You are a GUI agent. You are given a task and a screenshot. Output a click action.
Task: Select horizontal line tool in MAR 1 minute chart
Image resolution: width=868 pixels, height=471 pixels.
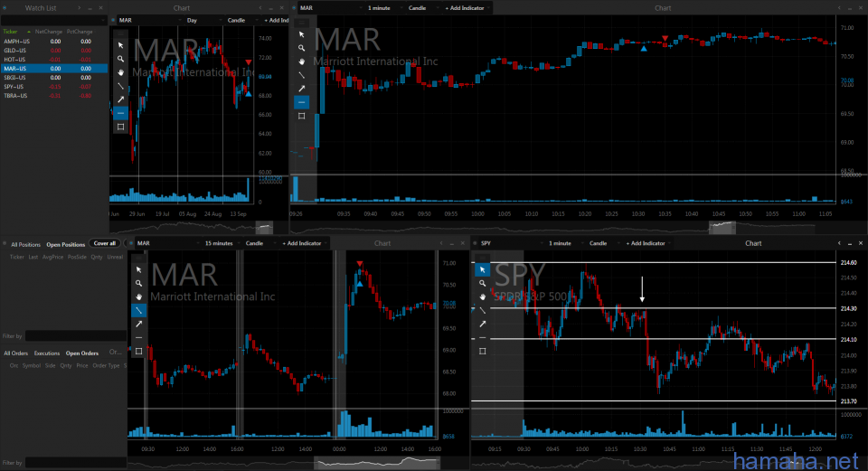tap(302, 102)
